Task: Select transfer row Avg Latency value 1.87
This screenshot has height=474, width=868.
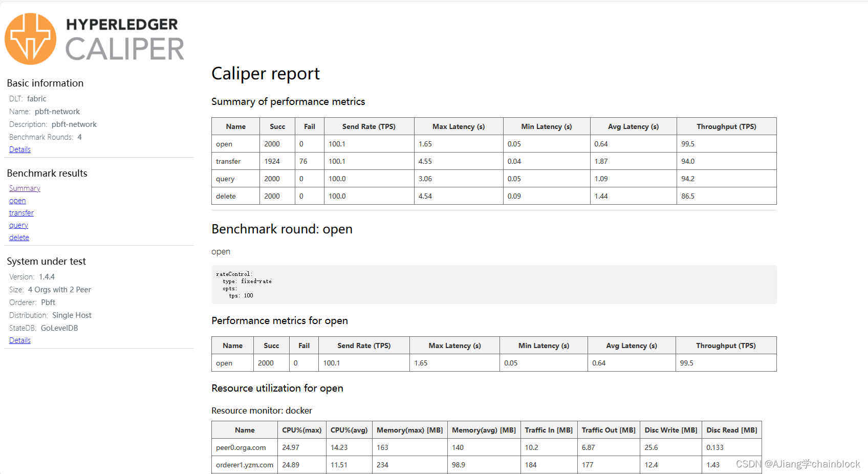Action: tap(601, 161)
